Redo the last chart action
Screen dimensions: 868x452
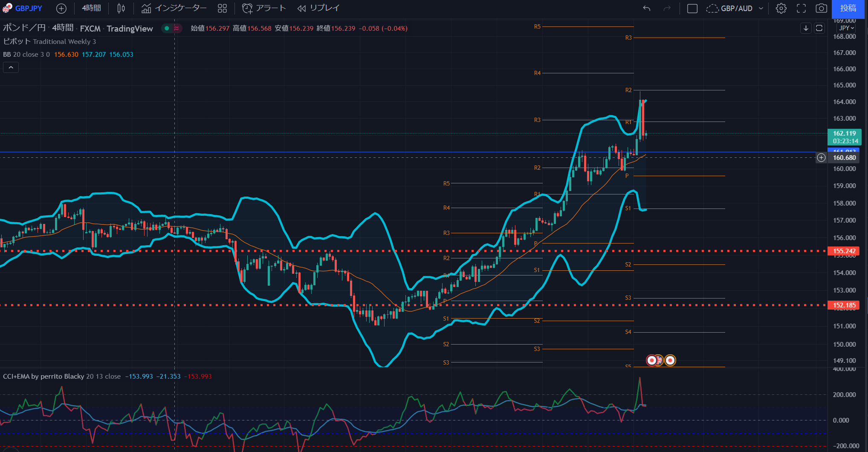pos(667,8)
